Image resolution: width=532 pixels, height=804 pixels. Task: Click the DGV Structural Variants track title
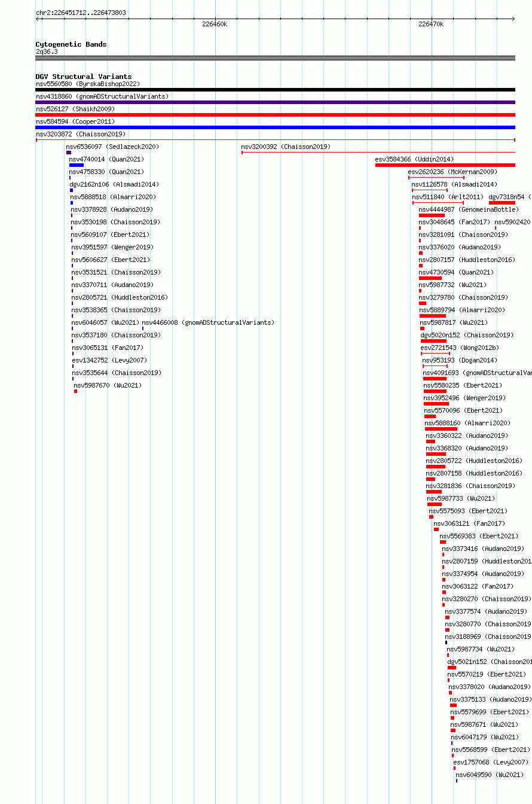[84, 77]
